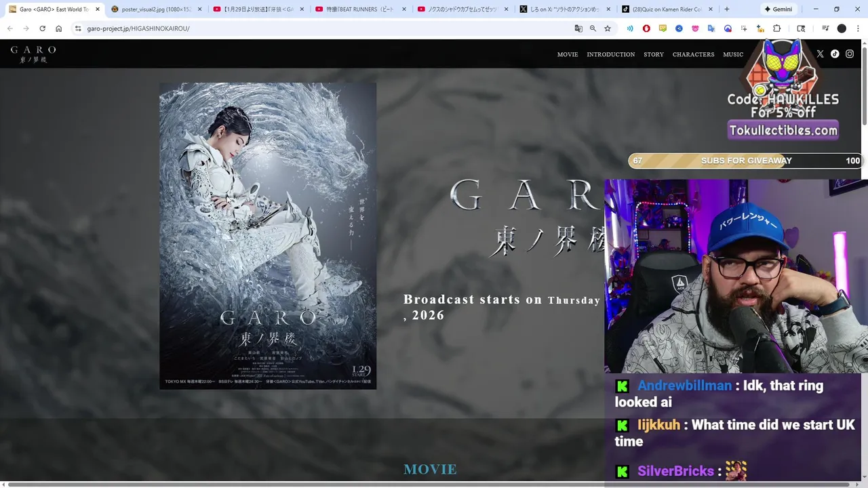This screenshot has width=868, height=488.
Task: Go to CHARACTERS in the site menu
Action: (693, 54)
